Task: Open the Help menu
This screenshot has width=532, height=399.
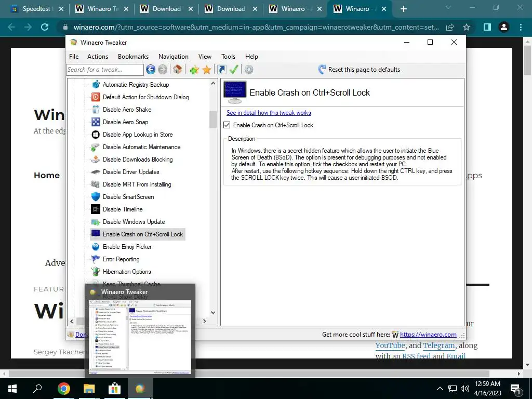Action: (x=252, y=57)
